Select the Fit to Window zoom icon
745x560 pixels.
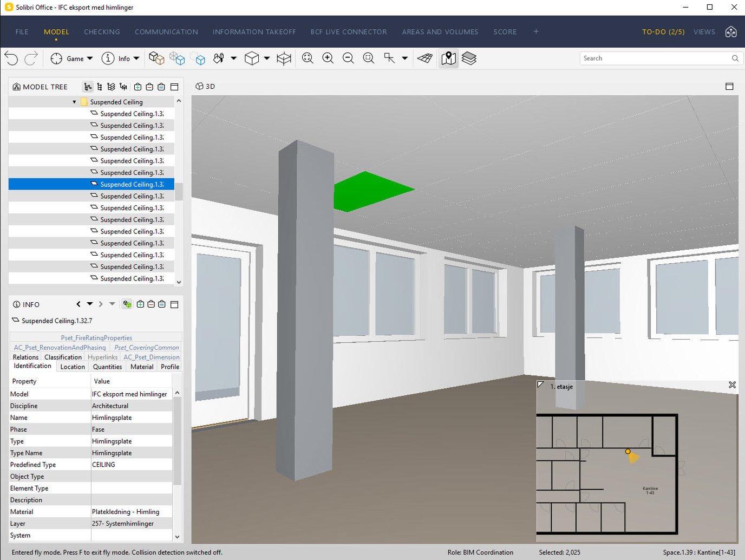coord(308,58)
